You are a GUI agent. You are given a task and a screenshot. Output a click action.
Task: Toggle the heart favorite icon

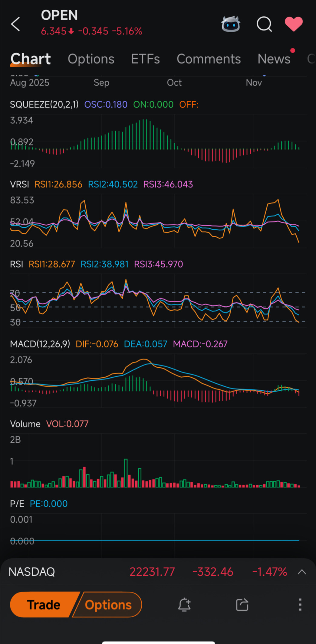294,24
